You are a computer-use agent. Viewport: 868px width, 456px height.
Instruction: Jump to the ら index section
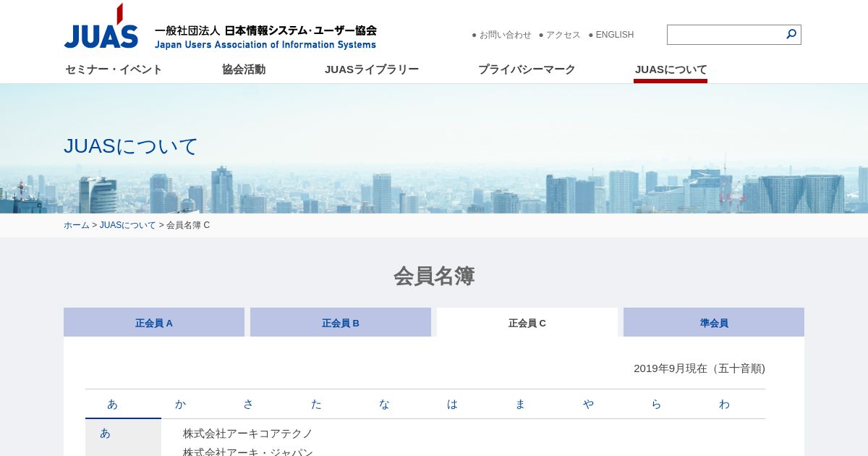click(656, 404)
